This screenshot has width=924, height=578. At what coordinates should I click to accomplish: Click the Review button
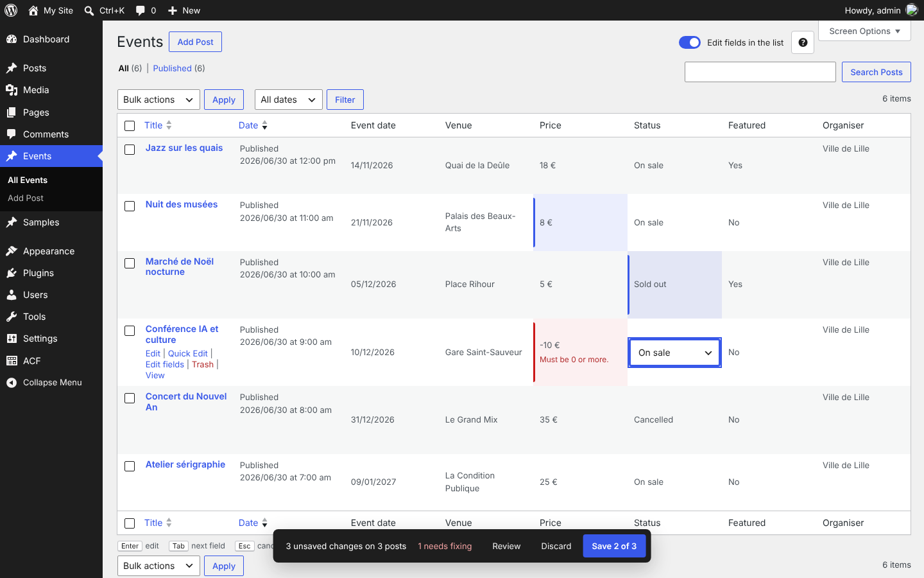click(506, 546)
